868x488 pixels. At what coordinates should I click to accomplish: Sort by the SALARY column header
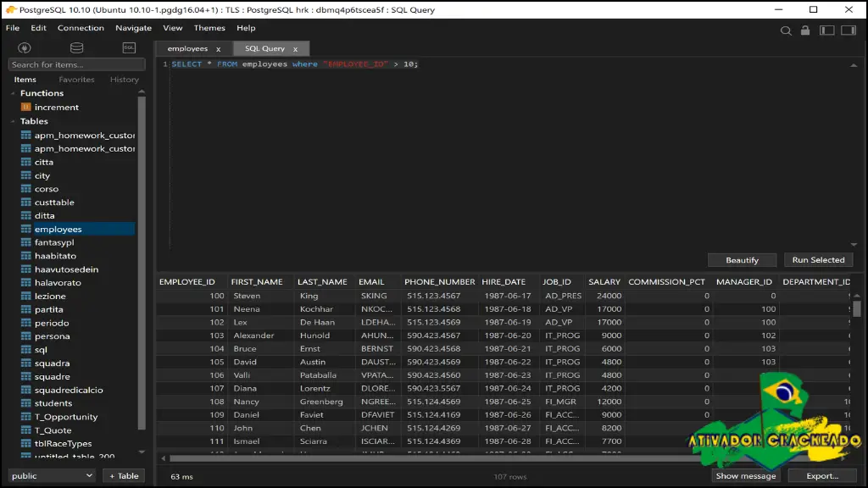point(604,281)
